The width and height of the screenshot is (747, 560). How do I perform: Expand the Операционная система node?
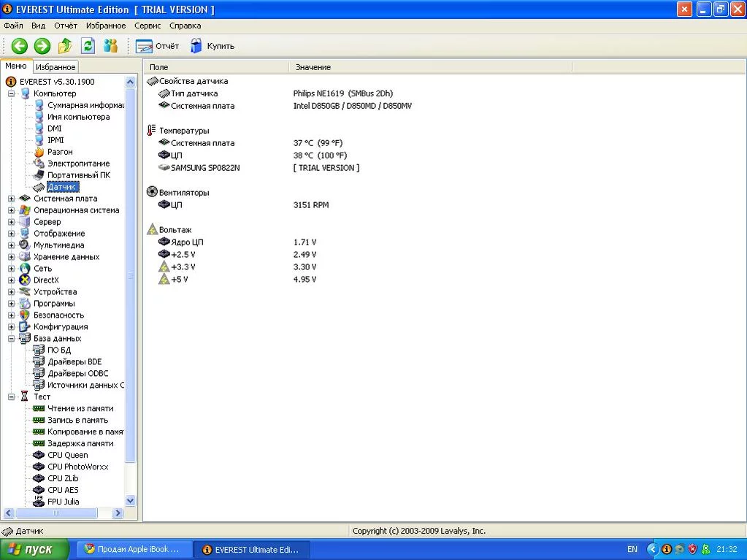pos(12,210)
